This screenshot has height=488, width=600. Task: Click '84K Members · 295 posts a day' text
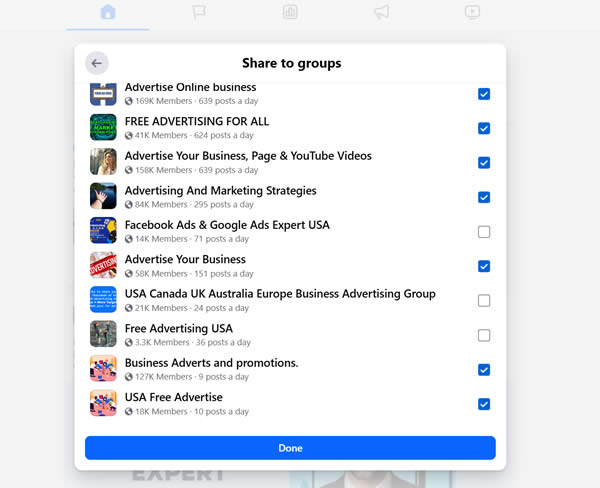(x=194, y=204)
